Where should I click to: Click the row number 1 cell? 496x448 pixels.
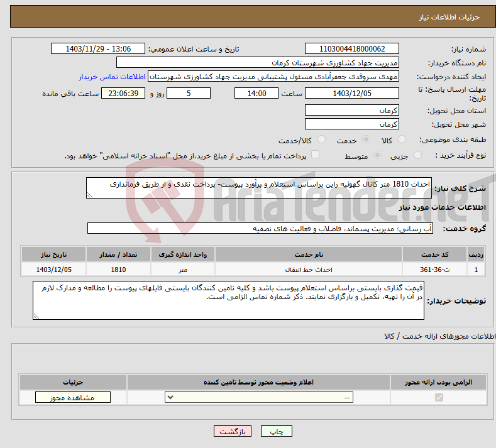(x=476, y=270)
